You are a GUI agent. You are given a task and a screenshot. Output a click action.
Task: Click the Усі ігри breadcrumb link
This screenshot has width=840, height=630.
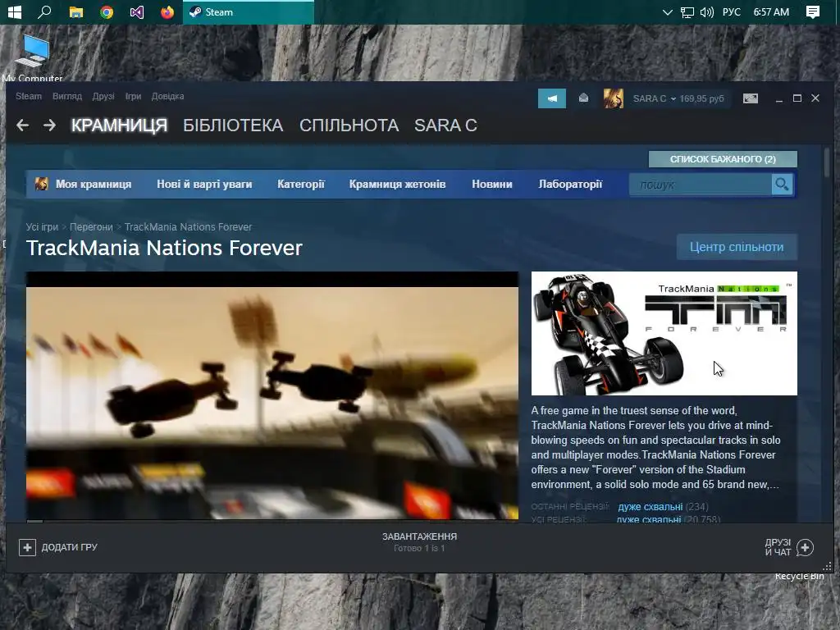[x=42, y=227]
